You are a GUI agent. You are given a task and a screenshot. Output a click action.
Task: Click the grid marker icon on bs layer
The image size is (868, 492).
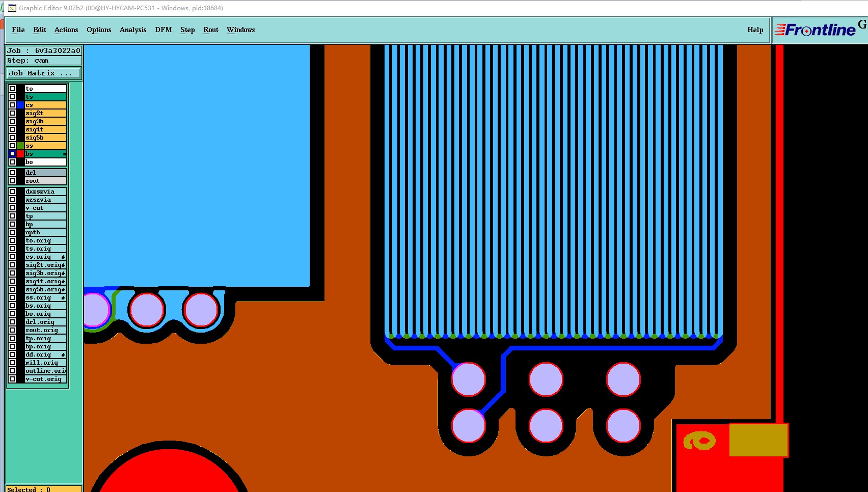click(x=64, y=154)
